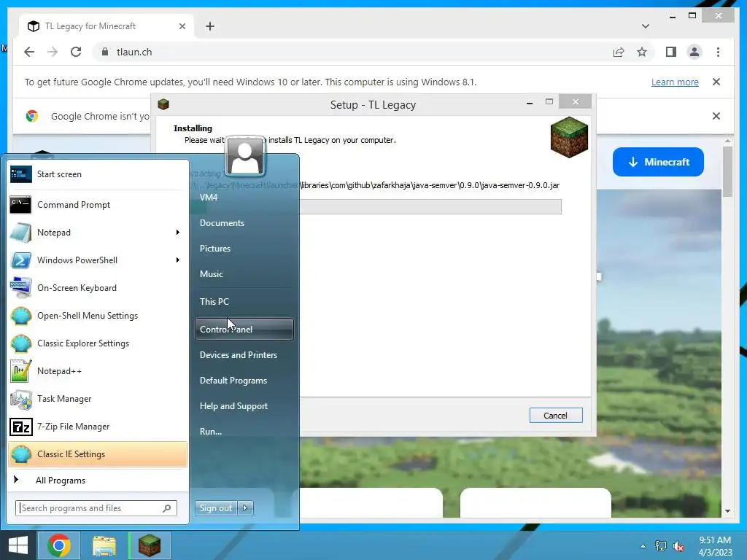Close the TL Legacy for Minecraft tab
The image size is (747, 560).
pos(182,26)
